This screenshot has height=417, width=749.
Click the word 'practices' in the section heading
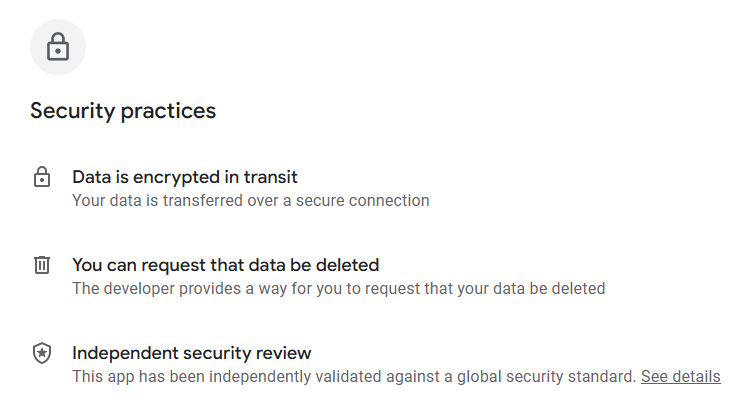pyautogui.click(x=168, y=111)
